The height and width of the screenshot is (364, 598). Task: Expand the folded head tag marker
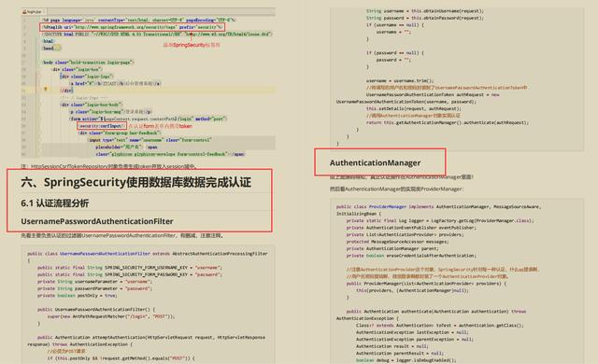tap(57, 49)
